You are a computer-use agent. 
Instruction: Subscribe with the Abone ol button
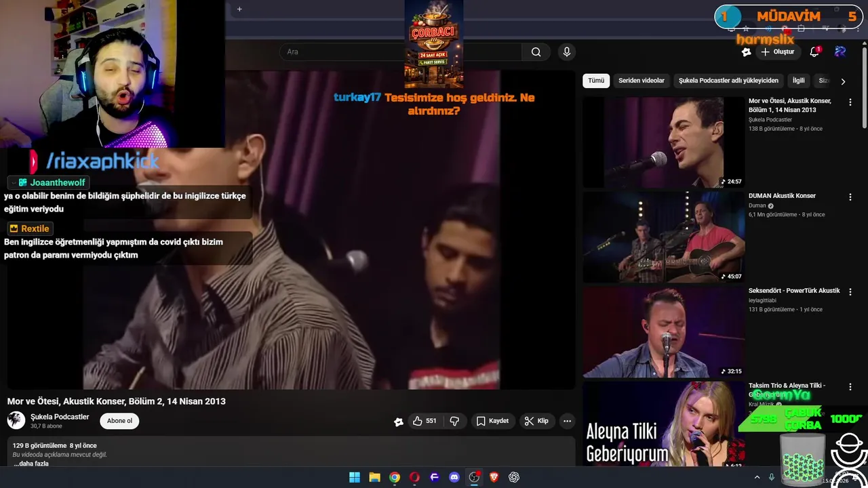(x=119, y=421)
